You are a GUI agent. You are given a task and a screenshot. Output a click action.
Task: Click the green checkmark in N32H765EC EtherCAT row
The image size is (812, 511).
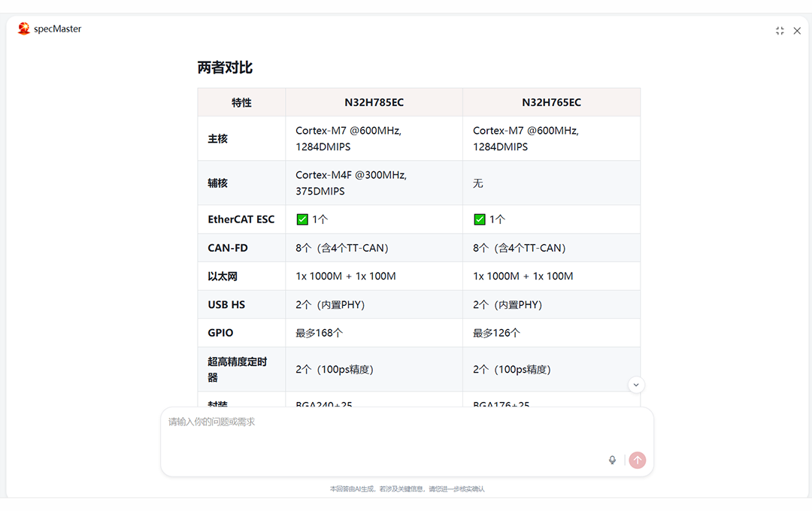coord(479,219)
